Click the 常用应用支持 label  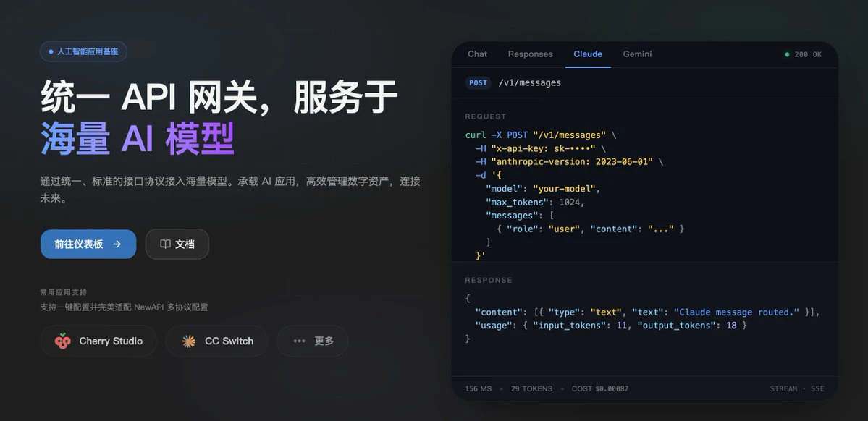coord(63,292)
